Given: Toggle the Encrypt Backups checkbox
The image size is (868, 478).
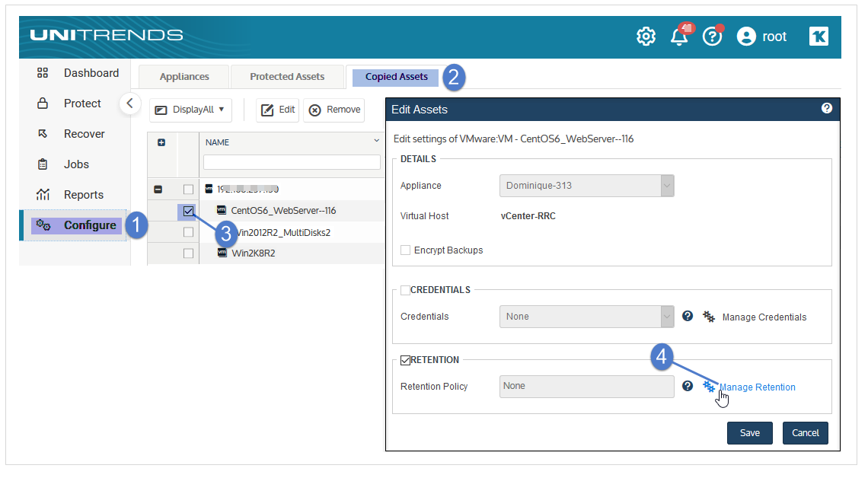Looking at the screenshot, I should coord(405,250).
